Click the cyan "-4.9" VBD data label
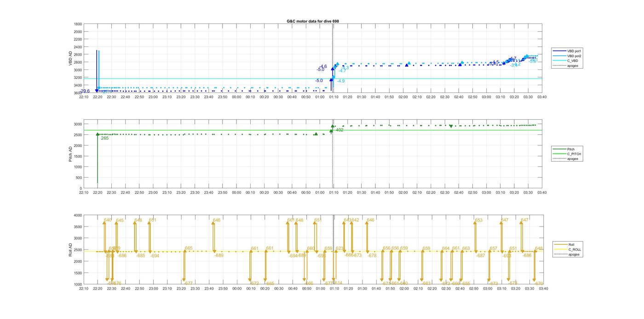Screen dimensions: 644x319 coord(341,81)
